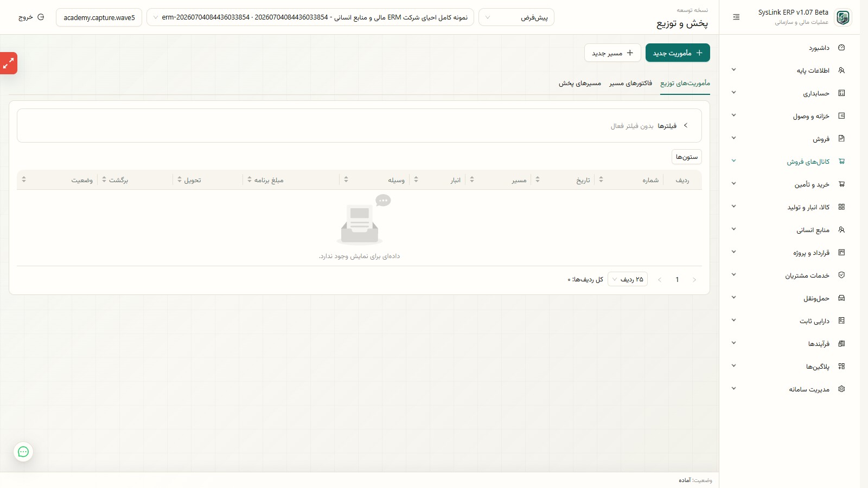Image resolution: width=868 pixels, height=488 pixels.
Task: Sort the شماره column
Action: point(601,179)
